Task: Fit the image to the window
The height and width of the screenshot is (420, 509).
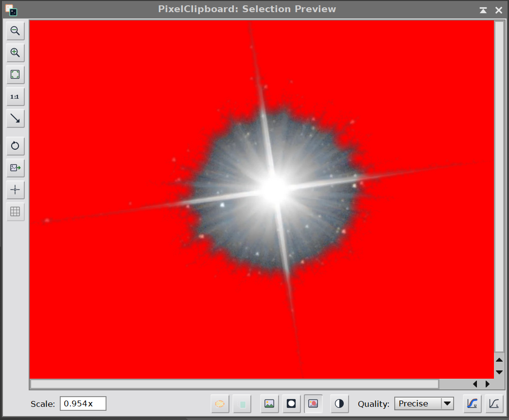Action: (15, 74)
